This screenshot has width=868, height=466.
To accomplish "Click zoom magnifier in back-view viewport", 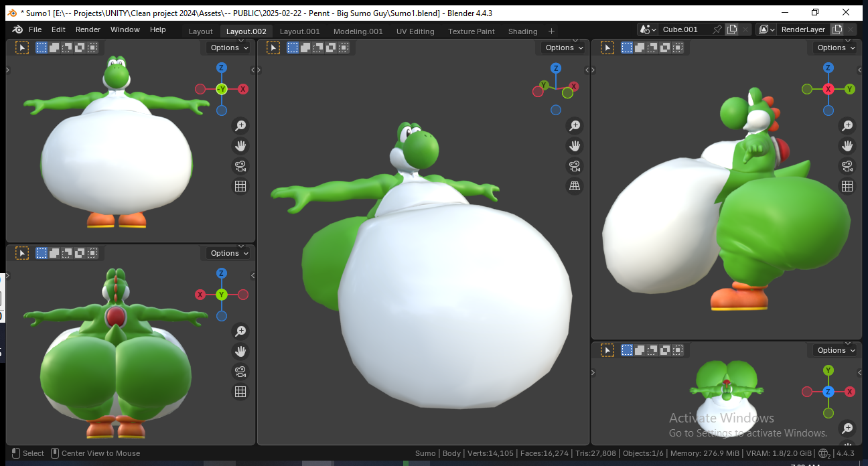I will (x=240, y=331).
